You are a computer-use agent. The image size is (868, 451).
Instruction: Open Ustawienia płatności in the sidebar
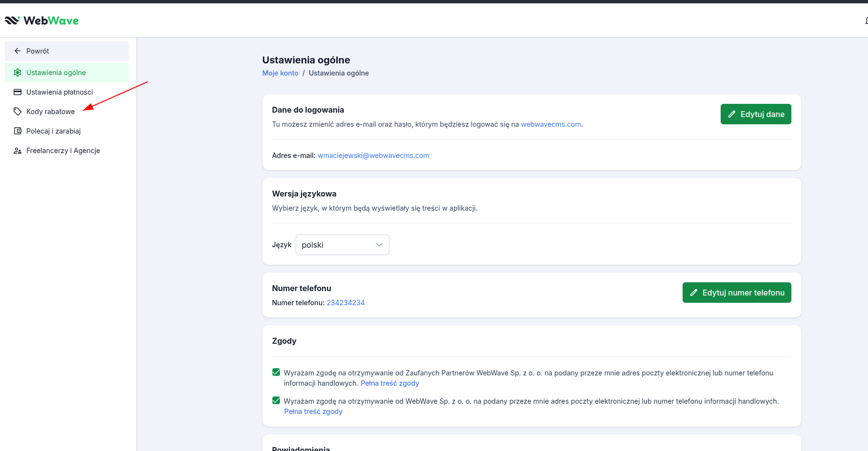tap(60, 92)
